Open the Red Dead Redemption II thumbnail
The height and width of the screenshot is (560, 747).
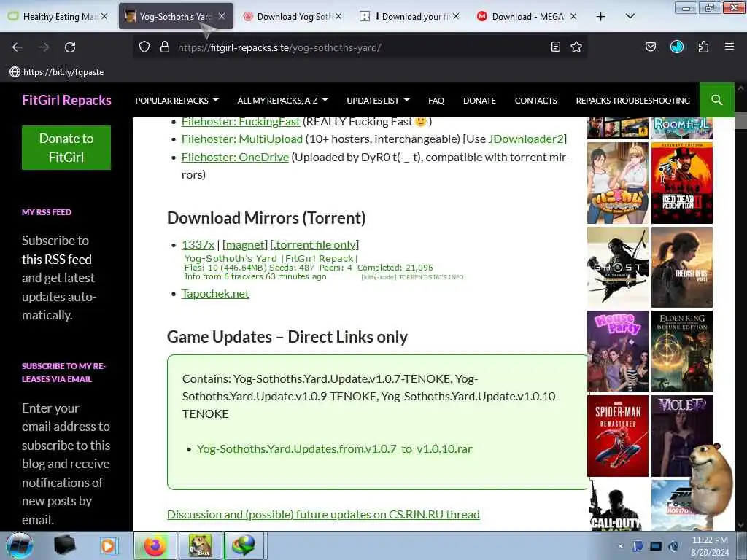coord(682,183)
